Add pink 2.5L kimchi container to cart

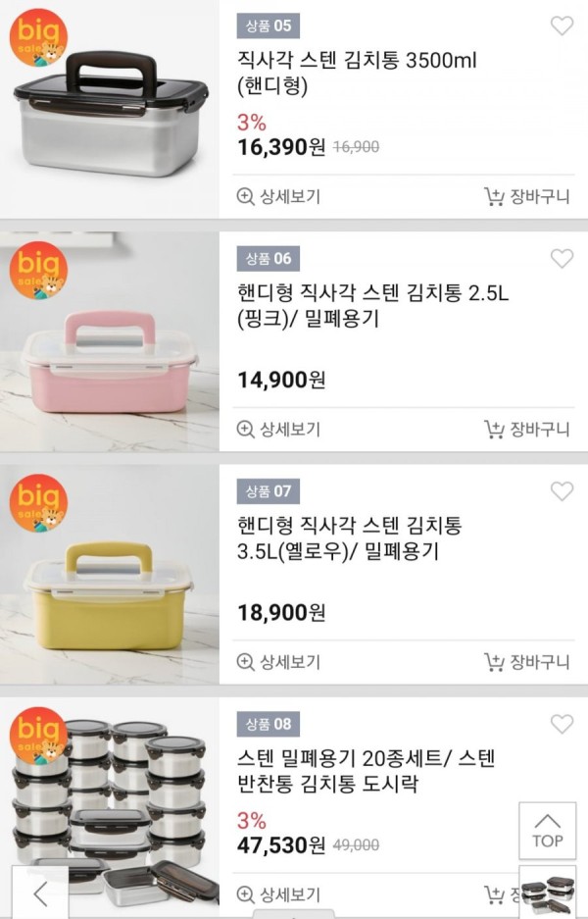pyautogui.click(x=526, y=429)
